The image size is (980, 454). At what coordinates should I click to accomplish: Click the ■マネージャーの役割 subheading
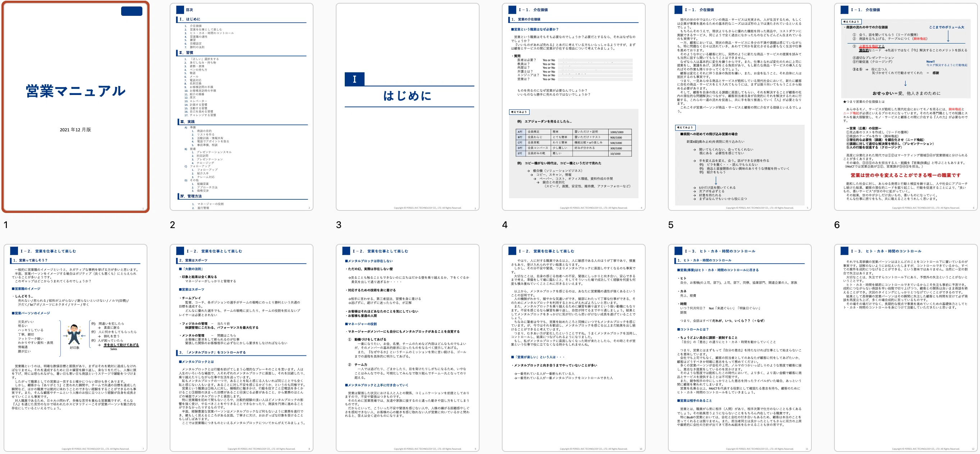[x=361, y=324]
